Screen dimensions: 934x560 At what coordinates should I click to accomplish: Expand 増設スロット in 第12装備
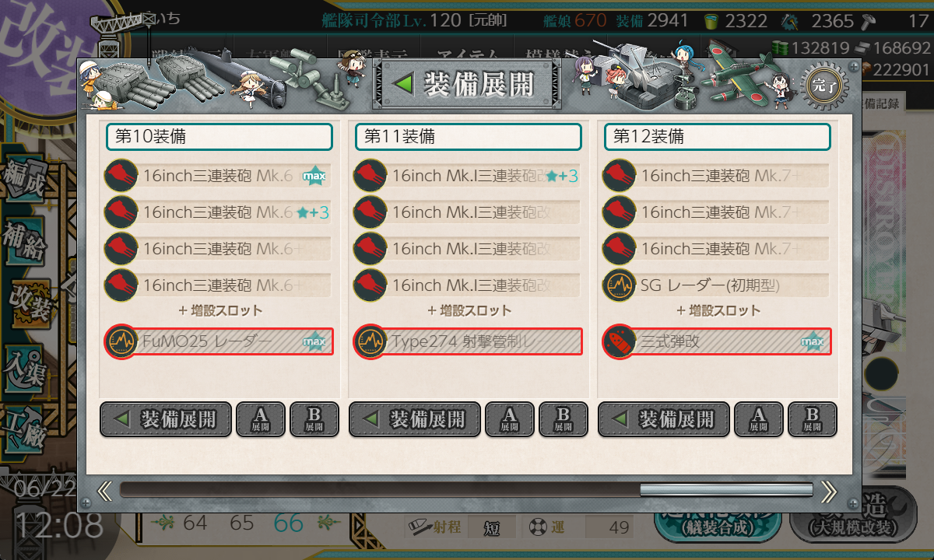pos(718,310)
